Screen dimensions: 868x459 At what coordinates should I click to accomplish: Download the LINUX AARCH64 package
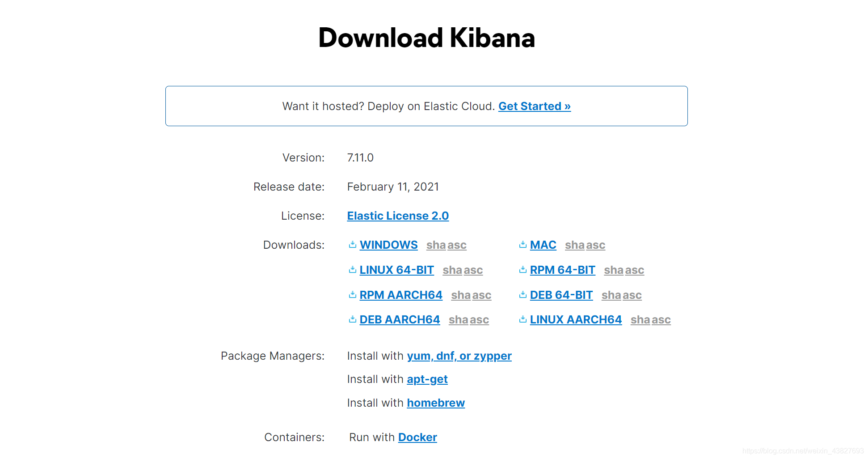[x=576, y=320]
